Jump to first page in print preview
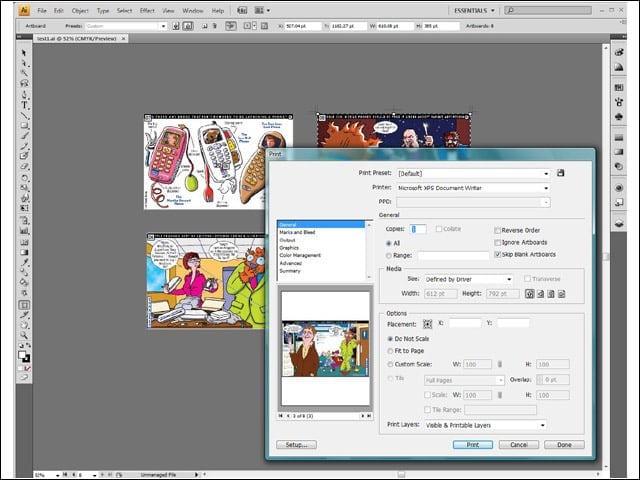640x480 pixels. point(280,416)
